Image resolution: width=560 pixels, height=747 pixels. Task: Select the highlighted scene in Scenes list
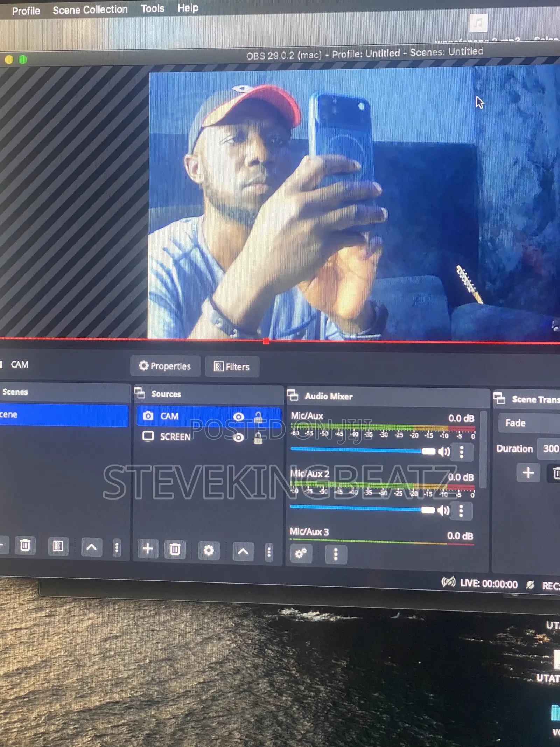64,415
